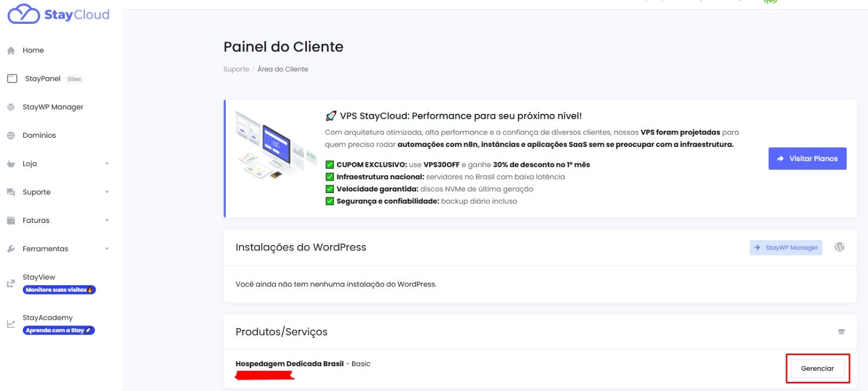Click the Home house icon
The image size is (868, 391).
tap(11, 50)
